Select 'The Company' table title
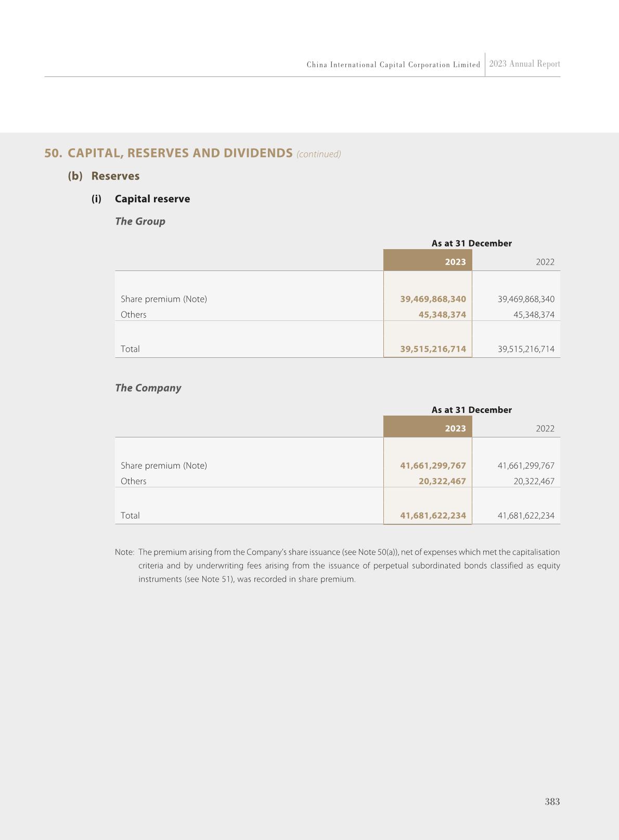Viewport: 619px width, 840px height. coord(148,388)
